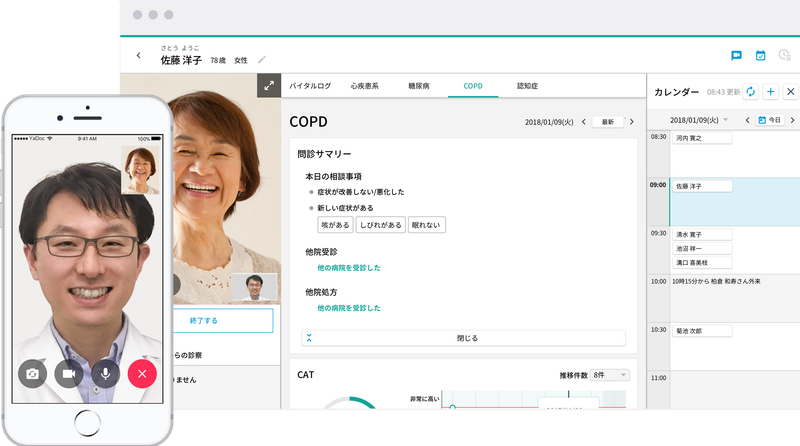Jump to today with 今日 button

[770, 120]
